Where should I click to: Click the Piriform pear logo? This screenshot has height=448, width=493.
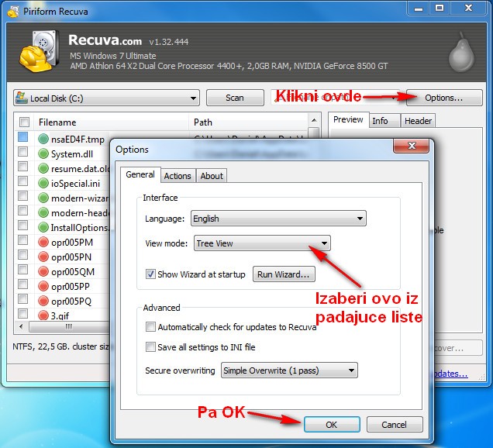[x=461, y=53]
